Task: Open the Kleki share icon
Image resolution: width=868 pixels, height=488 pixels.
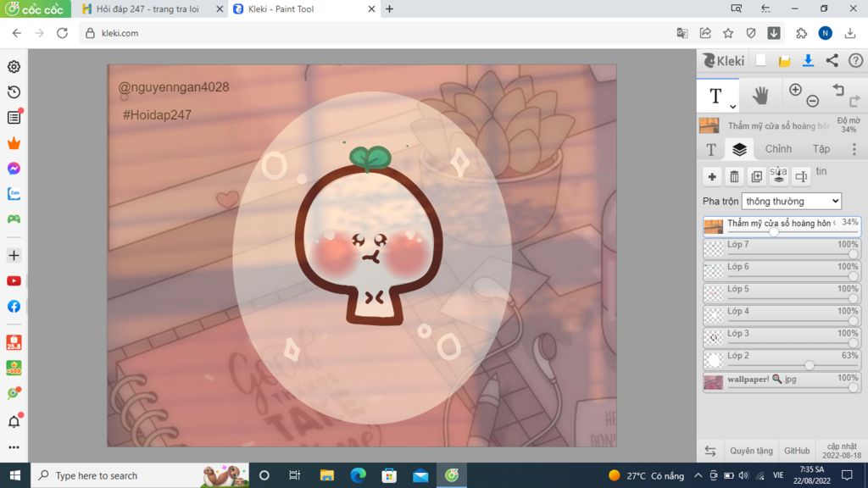Action: [832, 60]
